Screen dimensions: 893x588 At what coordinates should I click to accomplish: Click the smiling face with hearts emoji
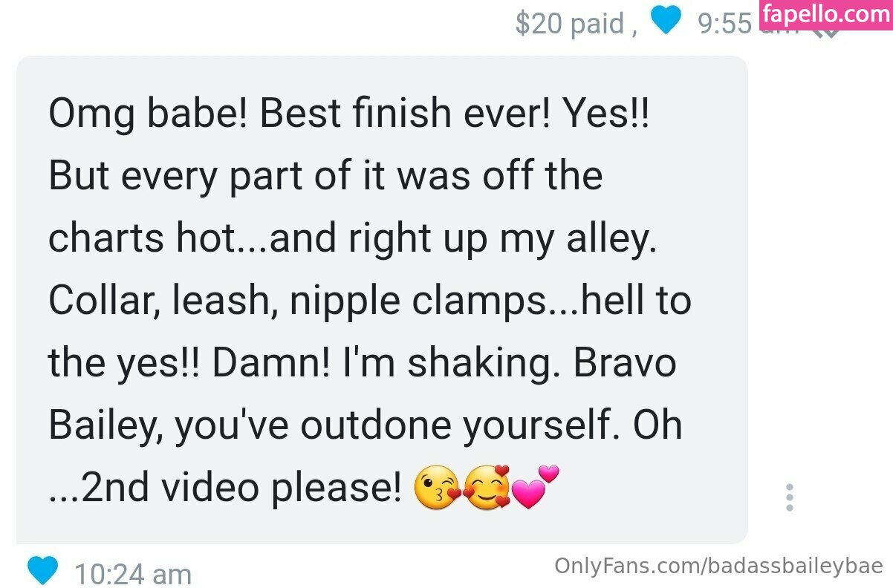point(487,489)
